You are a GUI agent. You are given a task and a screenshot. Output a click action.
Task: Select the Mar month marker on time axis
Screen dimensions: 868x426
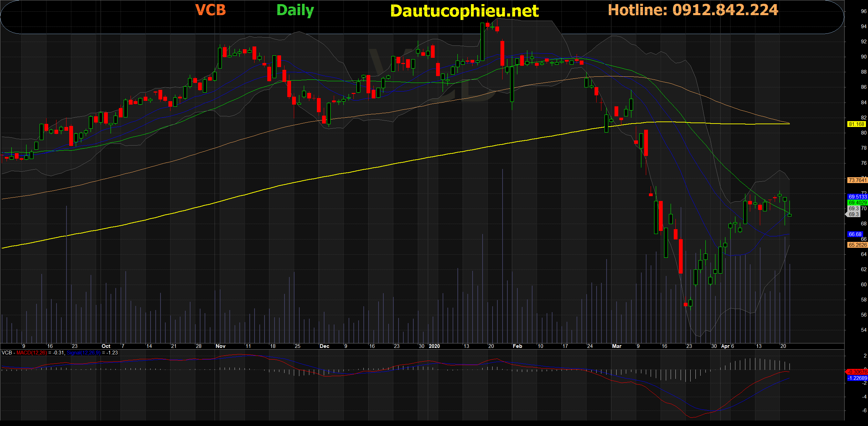617,346
